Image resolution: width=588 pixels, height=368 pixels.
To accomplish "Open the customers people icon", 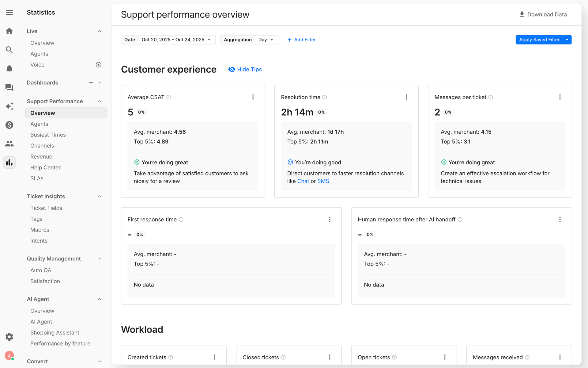I will coord(9,144).
